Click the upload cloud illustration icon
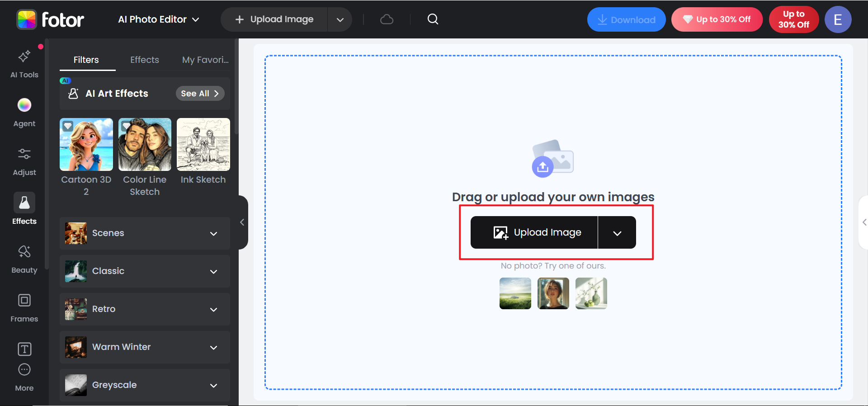868x406 pixels. pyautogui.click(x=553, y=158)
